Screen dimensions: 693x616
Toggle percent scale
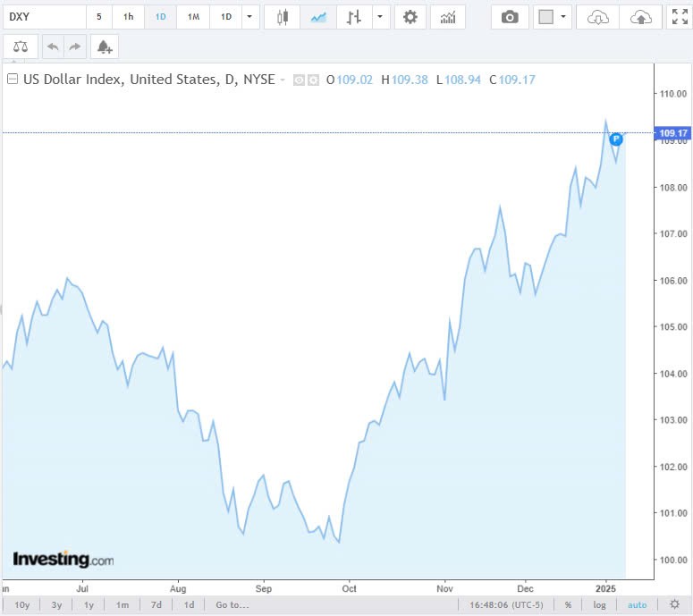[568, 604]
